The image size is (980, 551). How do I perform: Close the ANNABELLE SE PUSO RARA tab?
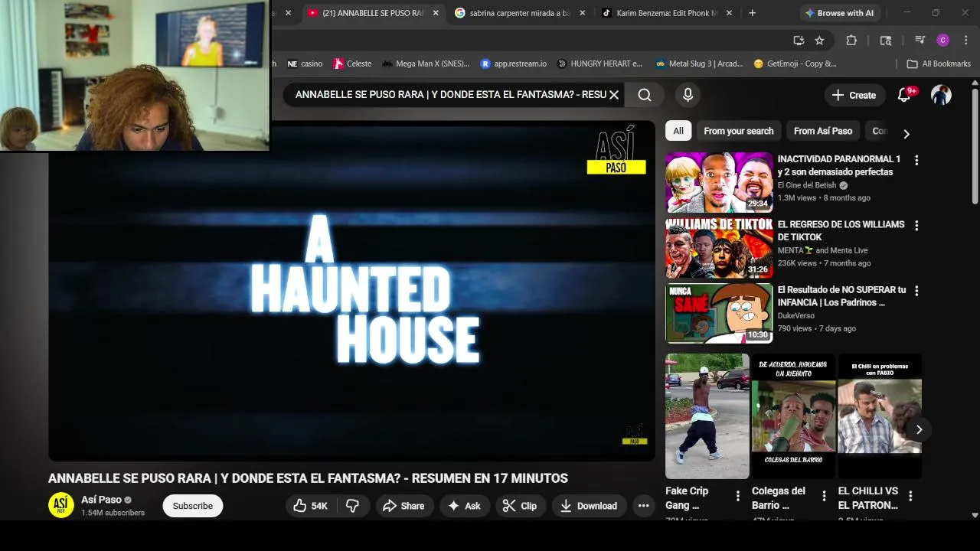436,13
